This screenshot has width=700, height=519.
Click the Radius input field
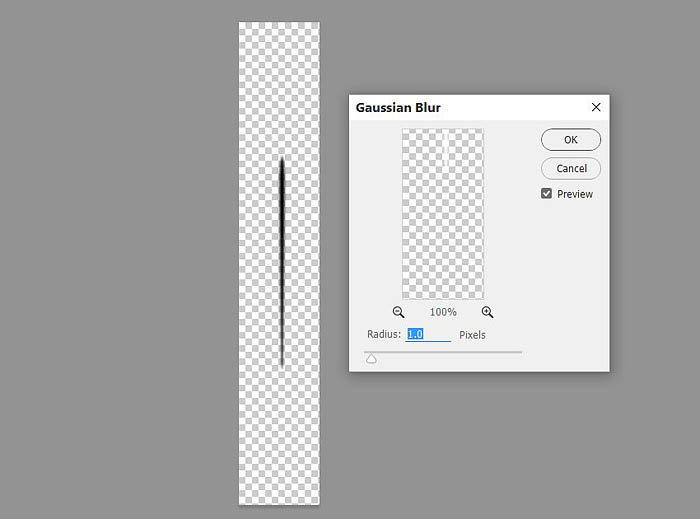[x=428, y=334]
